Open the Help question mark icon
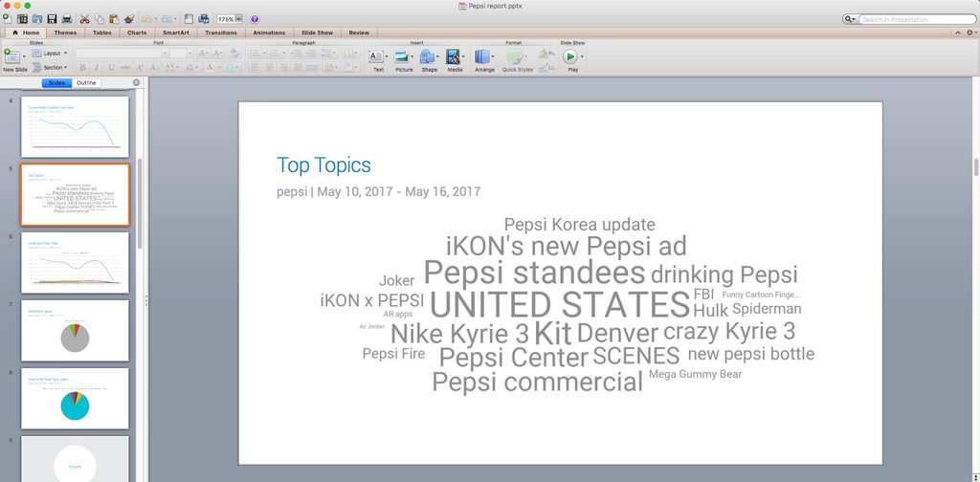980x482 pixels. click(x=255, y=19)
